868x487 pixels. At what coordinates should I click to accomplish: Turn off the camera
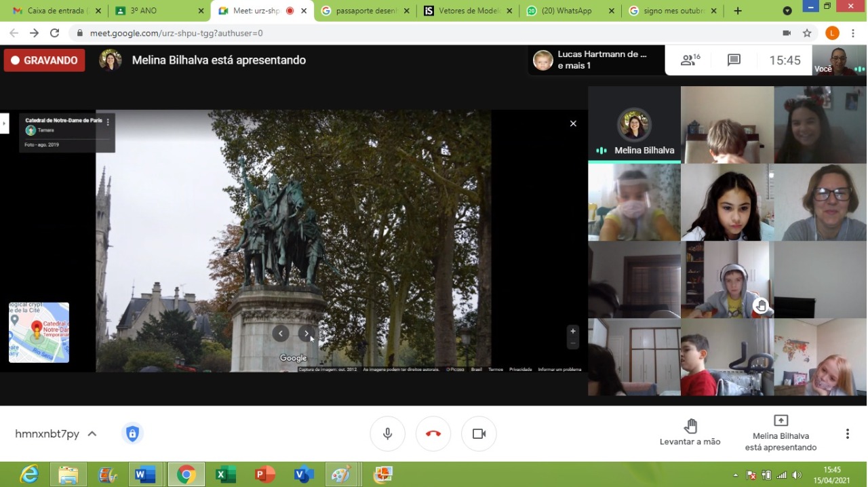479,434
